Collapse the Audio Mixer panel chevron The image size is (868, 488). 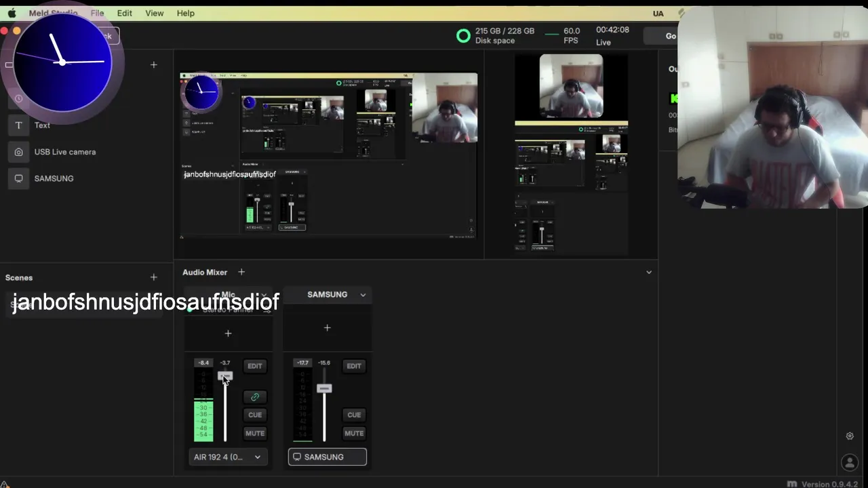click(649, 272)
